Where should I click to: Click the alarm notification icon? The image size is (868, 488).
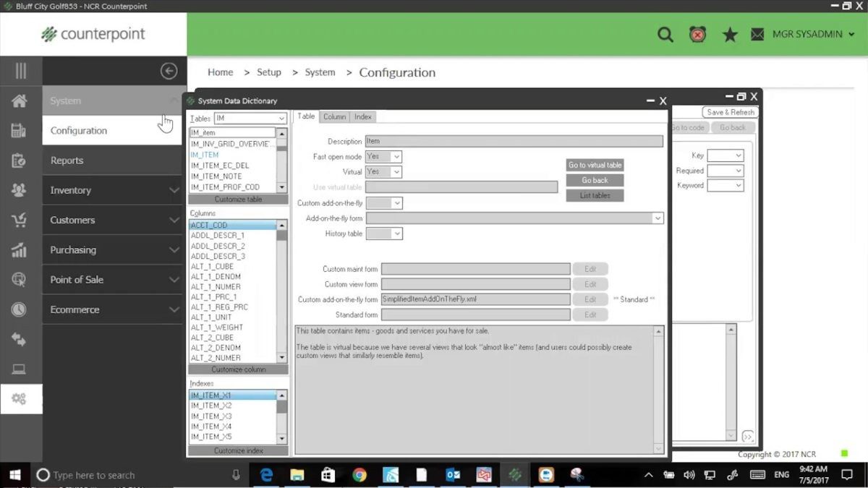(697, 34)
